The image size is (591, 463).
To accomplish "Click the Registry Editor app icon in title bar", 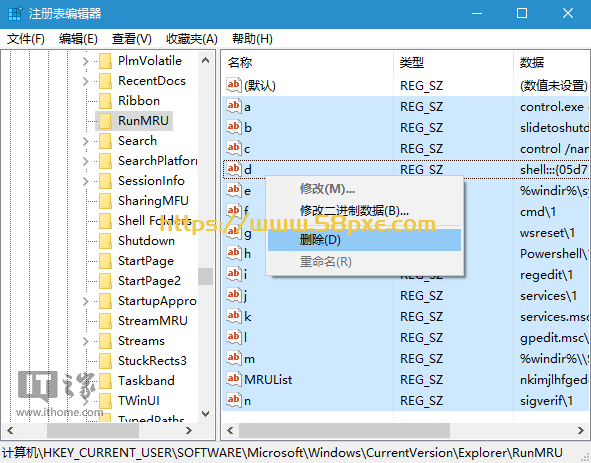I will click(15, 14).
